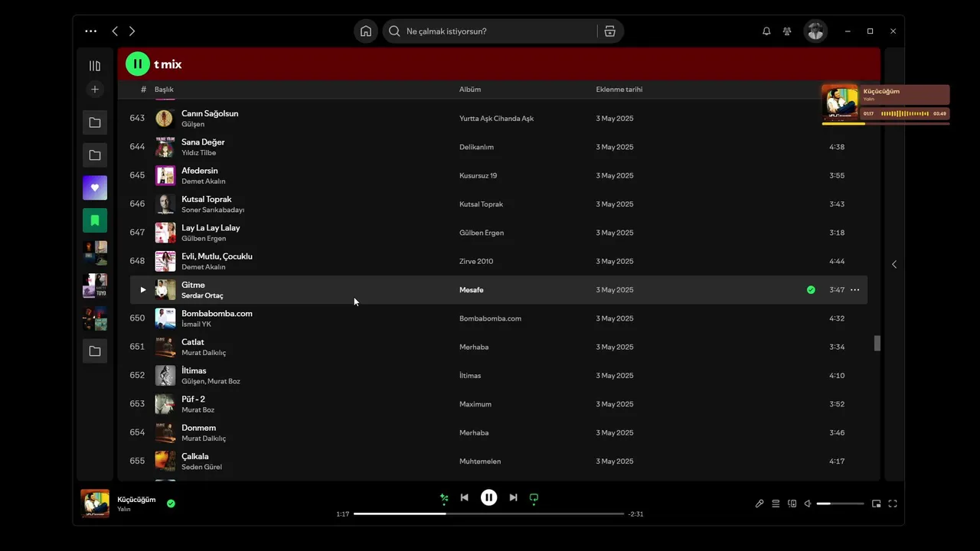This screenshot has width=980, height=551.
Task: Open the lyrics microphone icon
Action: [759, 504]
